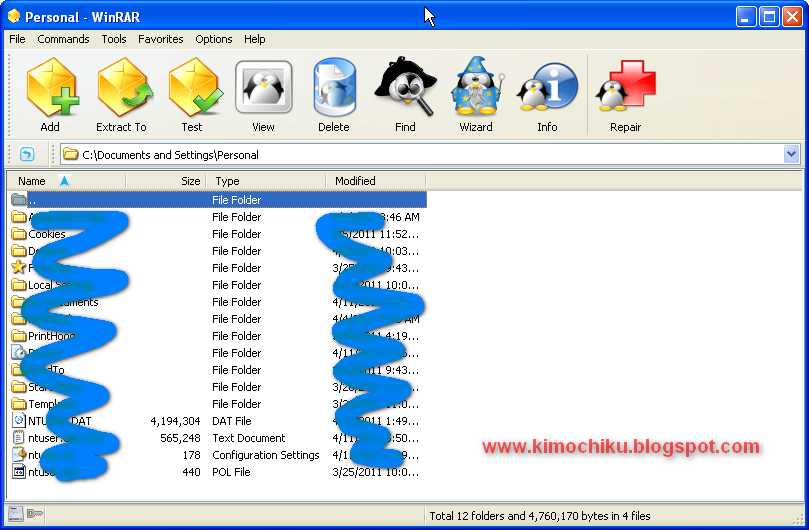Click the Configuration Settings file icon
Image resolution: width=809 pixels, height=530 pixels.
click(x=19, y=455)
